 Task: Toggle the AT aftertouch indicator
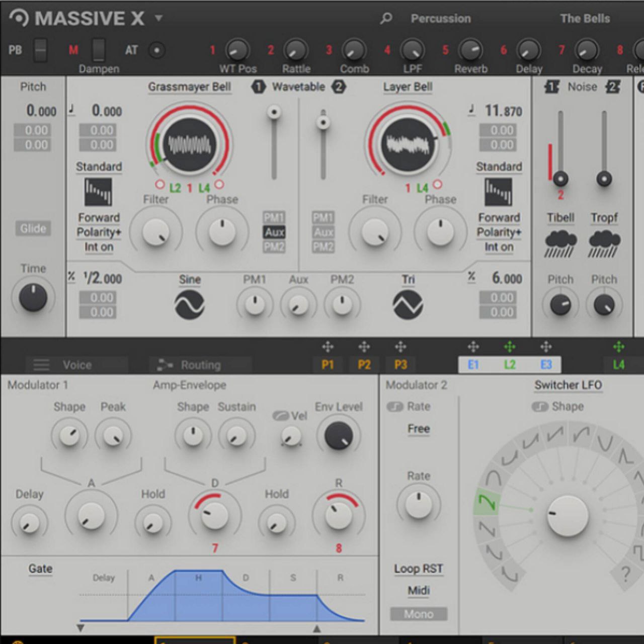(157, 50)
